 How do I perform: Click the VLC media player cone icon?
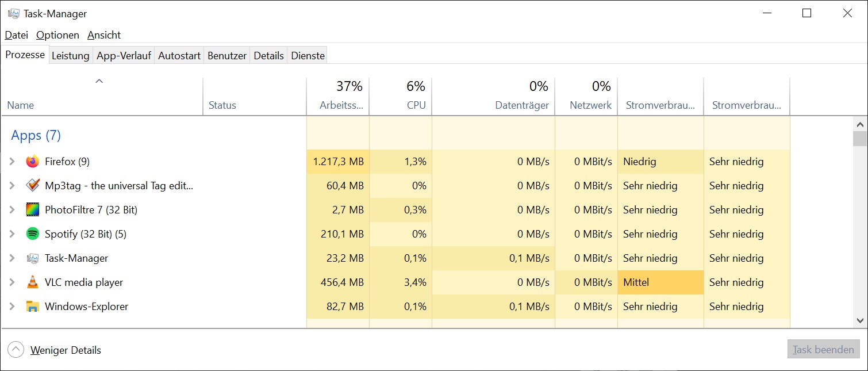33,282
